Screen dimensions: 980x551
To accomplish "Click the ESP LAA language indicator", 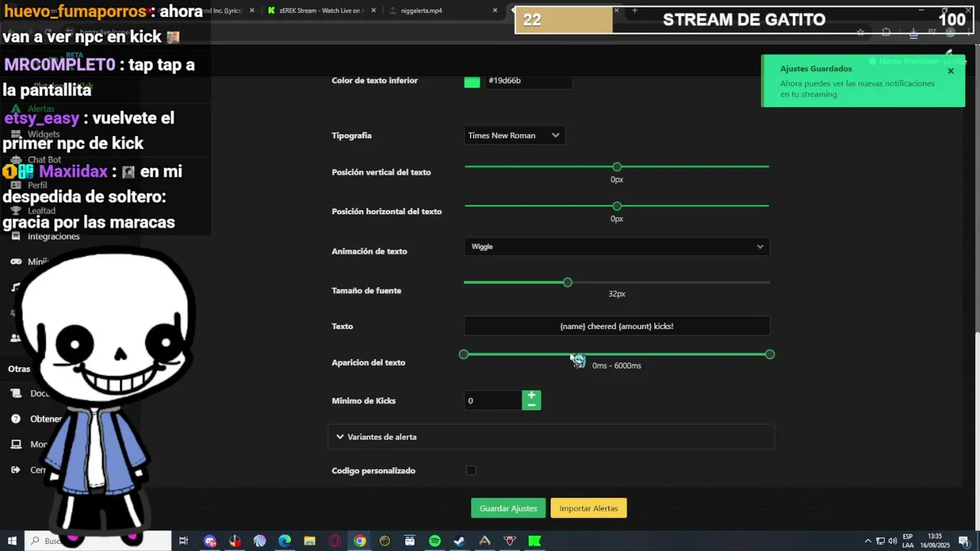I will tap(908, 541).
